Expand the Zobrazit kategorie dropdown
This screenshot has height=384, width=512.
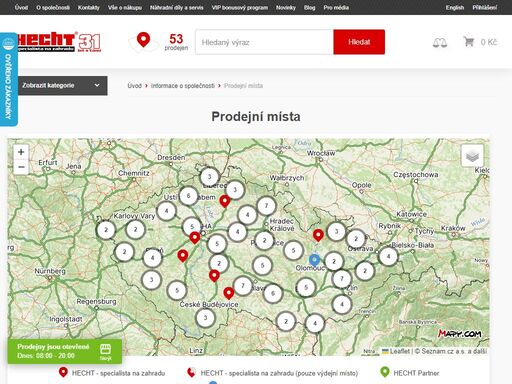point(62,85)
